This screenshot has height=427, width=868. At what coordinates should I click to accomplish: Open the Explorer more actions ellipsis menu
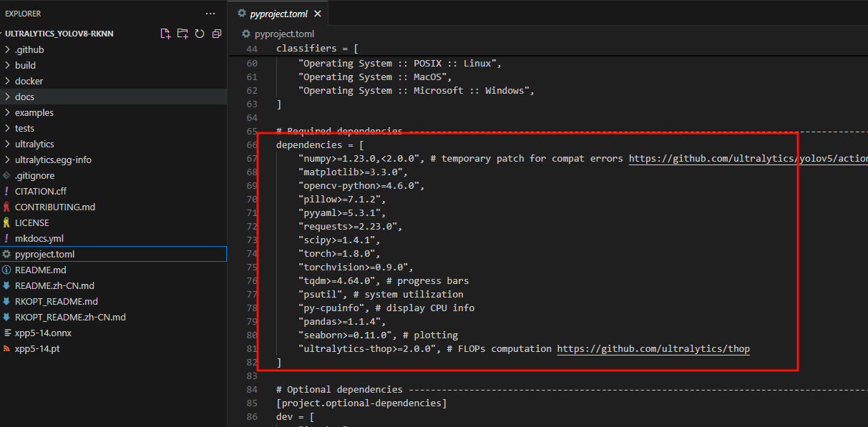click(x=210, y=14)
